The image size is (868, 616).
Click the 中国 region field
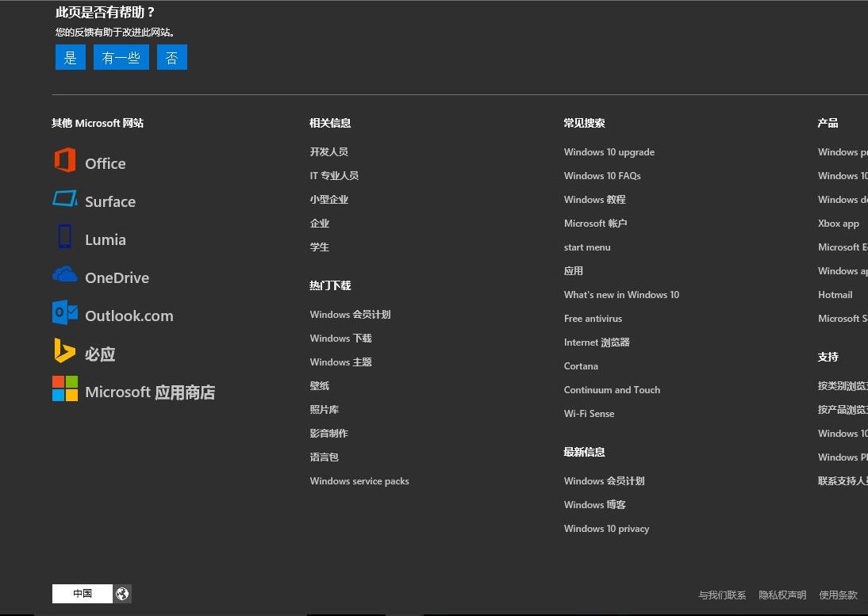82,593
